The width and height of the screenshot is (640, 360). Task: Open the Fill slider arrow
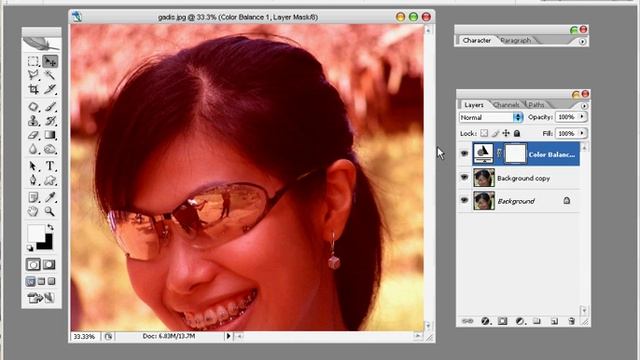582,133
